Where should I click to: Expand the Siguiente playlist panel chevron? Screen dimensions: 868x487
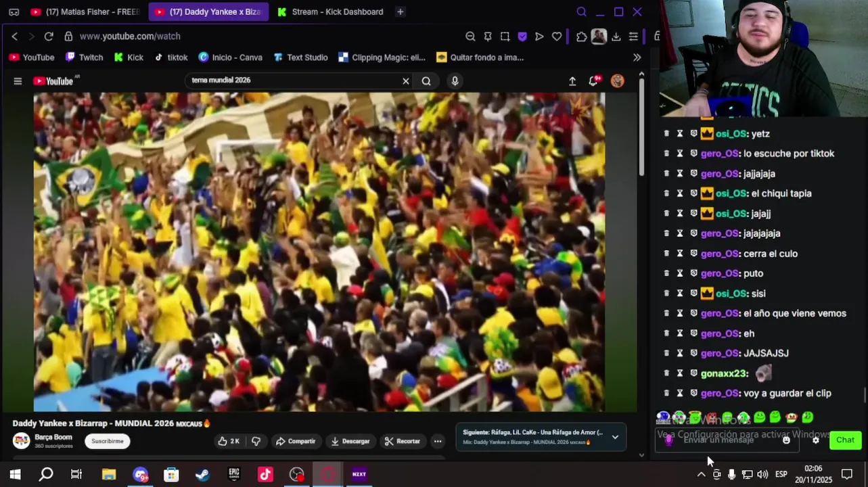615,437
